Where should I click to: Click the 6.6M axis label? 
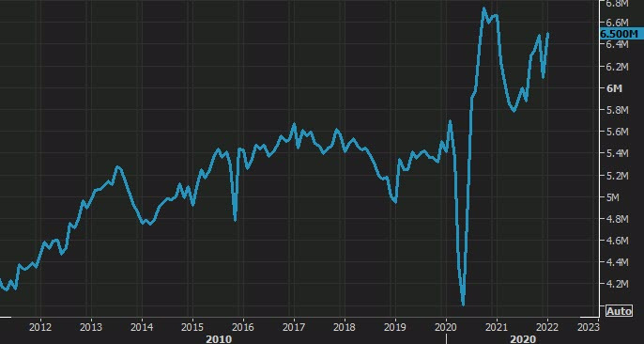[x=617, y=23]
